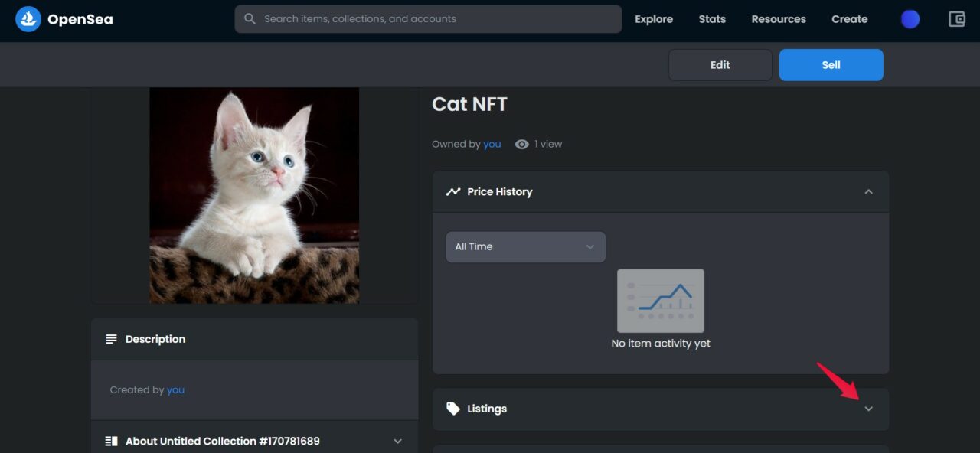Collapse the Price History section
The height and width of the screenshot is (453, 980).
point(868,191)
